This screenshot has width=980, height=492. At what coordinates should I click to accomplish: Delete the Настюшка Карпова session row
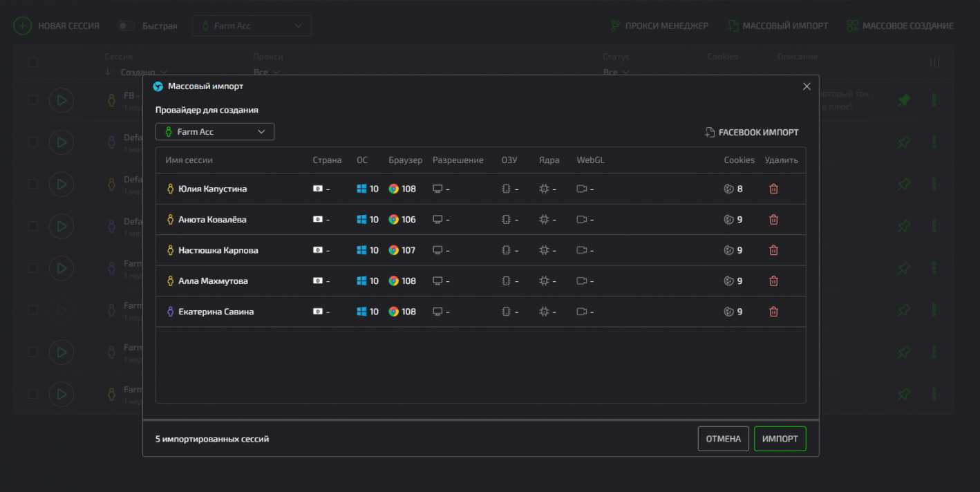pyautogui.click(x=773, y=250)
